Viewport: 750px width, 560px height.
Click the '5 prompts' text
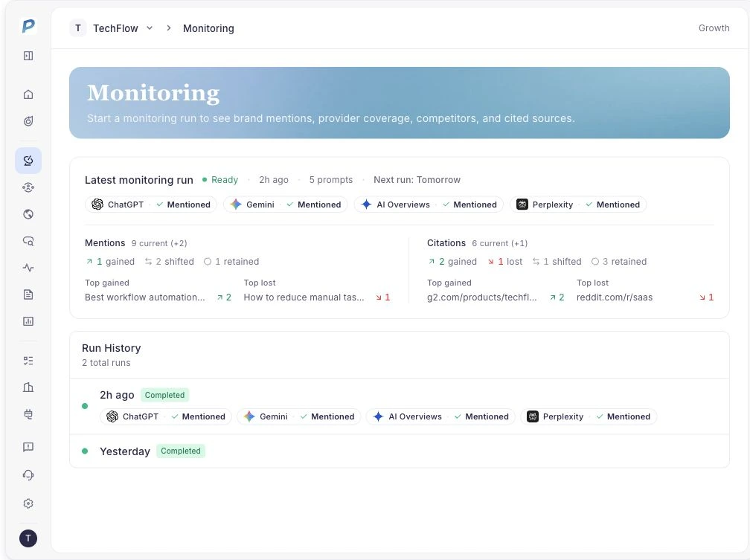tap(331, 180)
